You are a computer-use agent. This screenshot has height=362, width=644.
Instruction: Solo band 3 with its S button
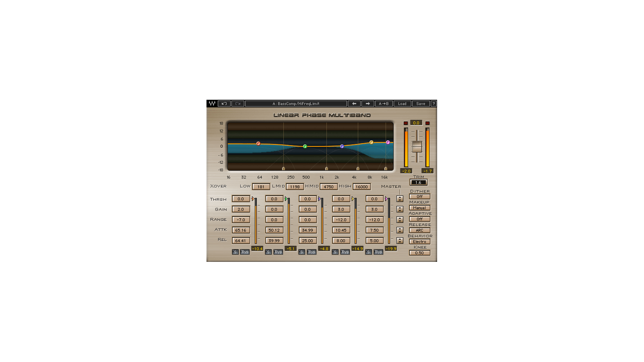pos(302,252)
